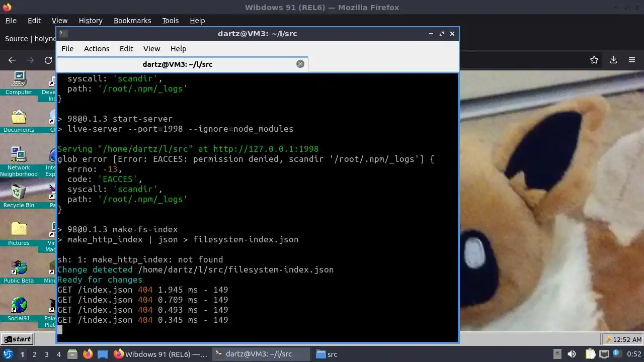Launch the Social91 shortcut

pos(19,309)
